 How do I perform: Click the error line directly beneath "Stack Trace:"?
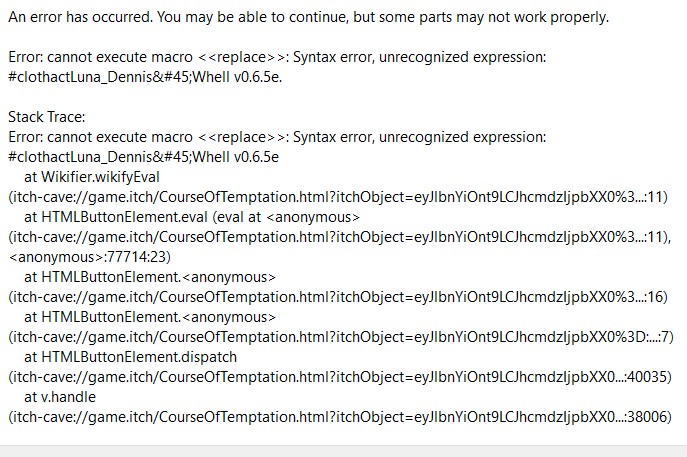click(x=277, y=137)
